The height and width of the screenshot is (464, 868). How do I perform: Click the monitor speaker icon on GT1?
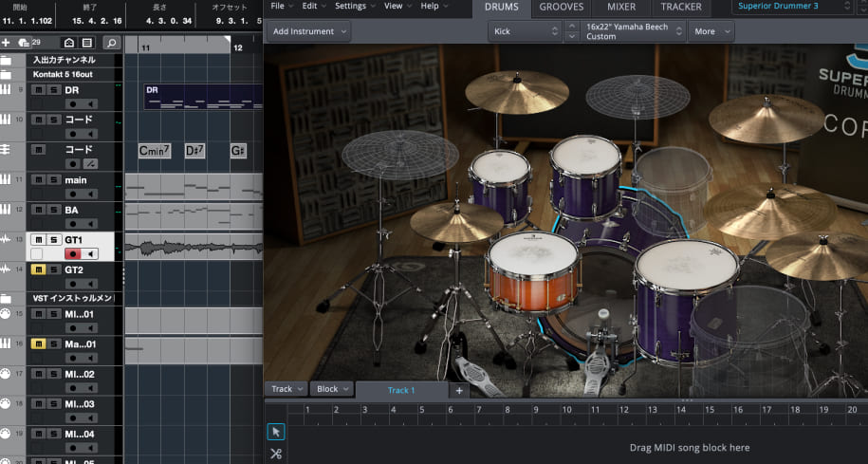tap(92, 254)
